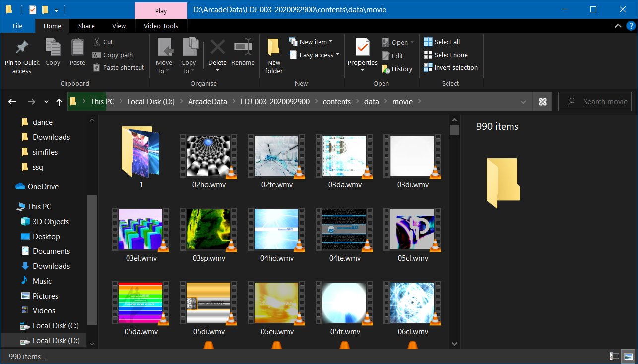Screen dimensions: 638x364
Task: Click ArcadeData in the address breadcrumb
Action: pos(207,102)
